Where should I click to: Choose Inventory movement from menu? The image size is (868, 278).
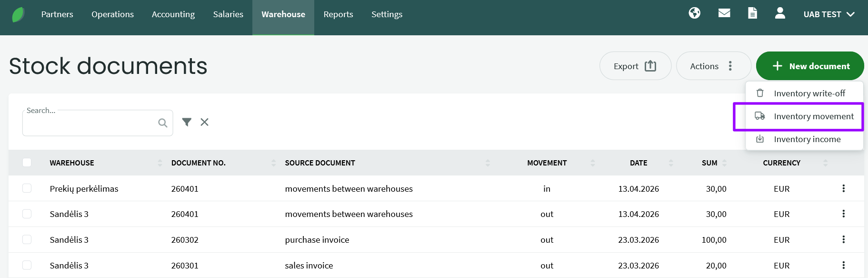pos(813,116)
